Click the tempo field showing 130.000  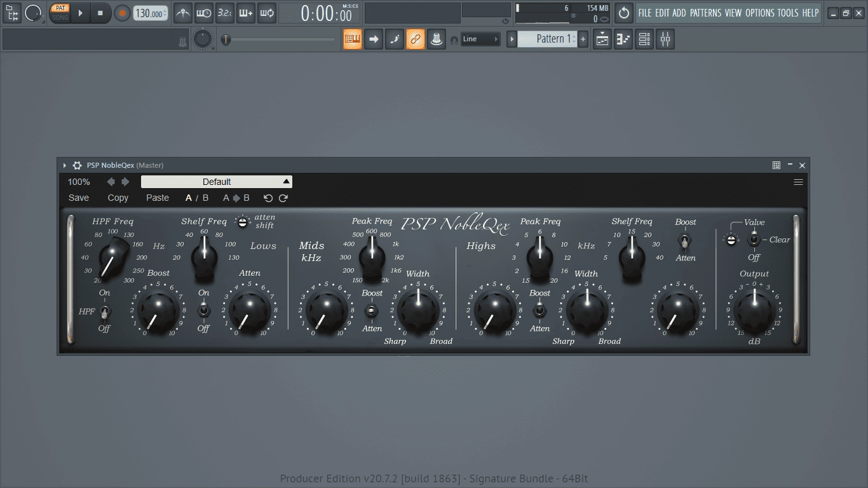(151, 13)
